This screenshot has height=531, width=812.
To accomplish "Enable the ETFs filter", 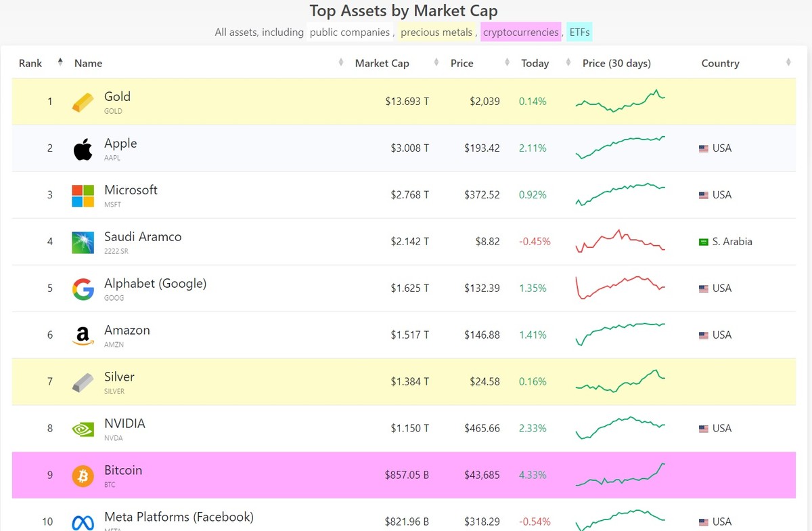I will coord(579,32).
